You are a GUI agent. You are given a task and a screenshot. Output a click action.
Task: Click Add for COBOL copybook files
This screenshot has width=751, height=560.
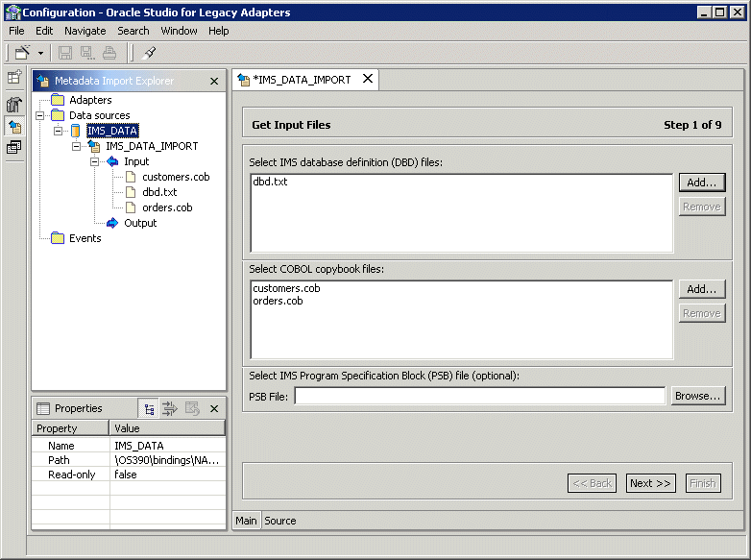click(x=702, y=289)
